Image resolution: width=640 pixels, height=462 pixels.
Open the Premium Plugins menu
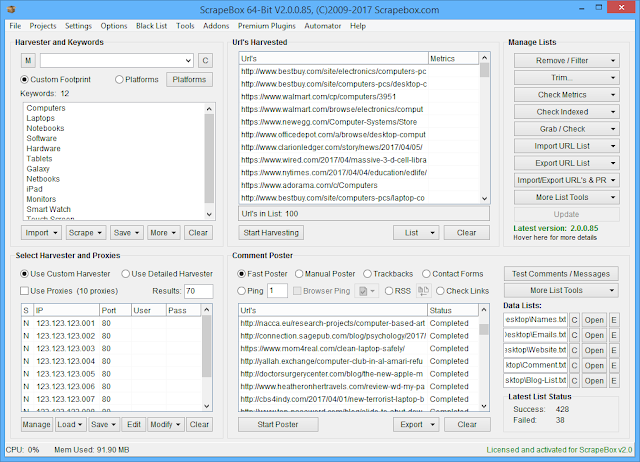[x=267, y=26]
